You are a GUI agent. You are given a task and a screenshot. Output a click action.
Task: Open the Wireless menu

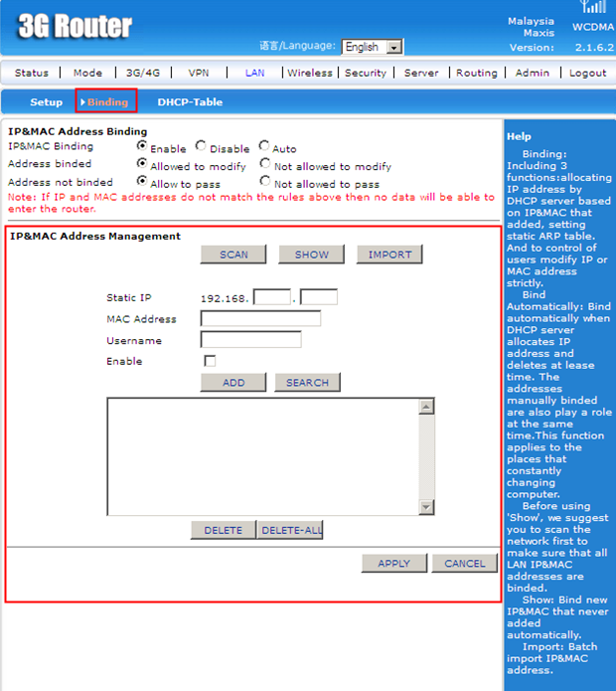point(310,73)
